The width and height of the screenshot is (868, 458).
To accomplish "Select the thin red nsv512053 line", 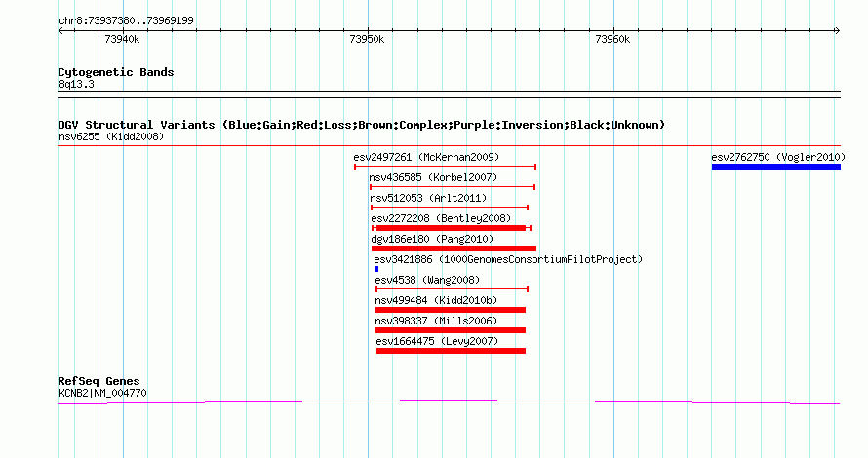I will [450, 208].
